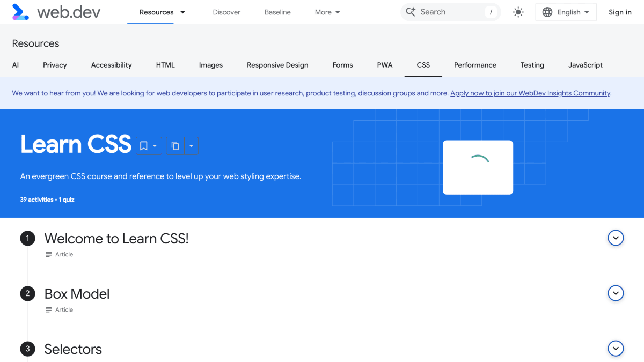Open the Responsive Design tab
Screen dimensions: 644x362
click(277, 65)
